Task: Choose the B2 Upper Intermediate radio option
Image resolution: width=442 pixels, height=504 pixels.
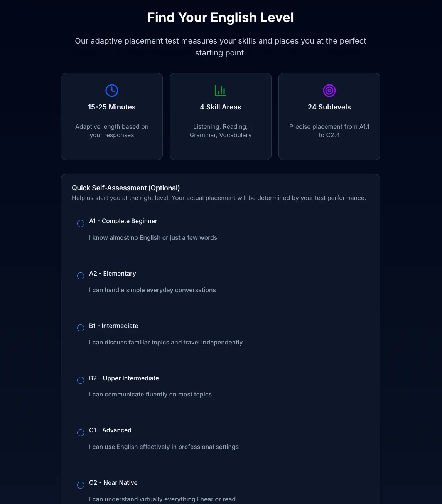Action: pyautogui.click(x=81, y=380)
